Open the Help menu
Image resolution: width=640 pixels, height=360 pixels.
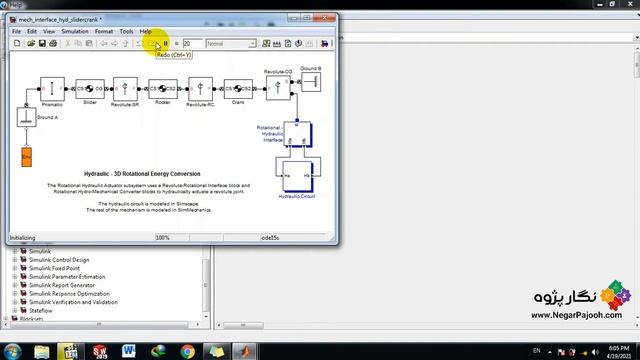coord(146,31)
